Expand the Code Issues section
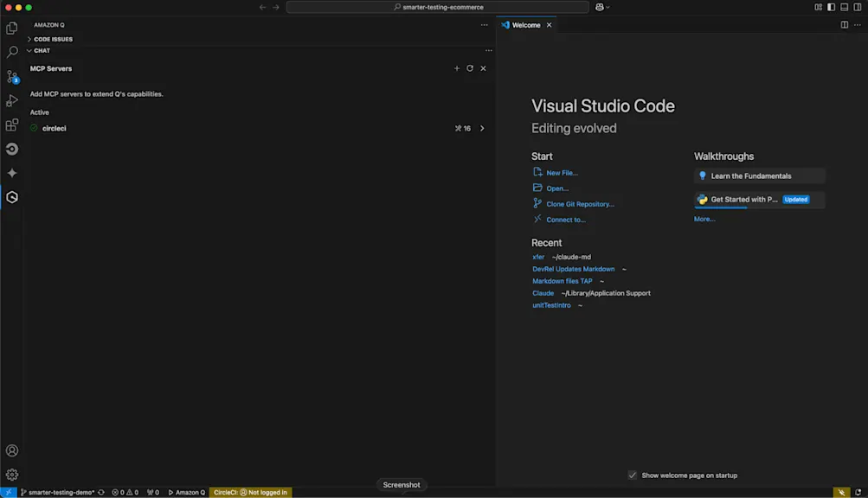This screenshot has height=498, width=868. point(53,39)
